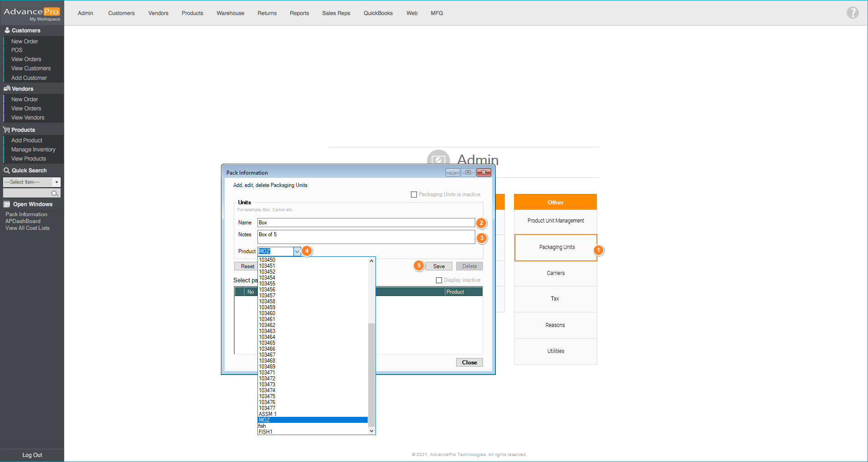Image resolution: width=868 pixels, height=462 pixels.
Task: Click the Quick Search magnifier icon
Action: tap(7, 171)
